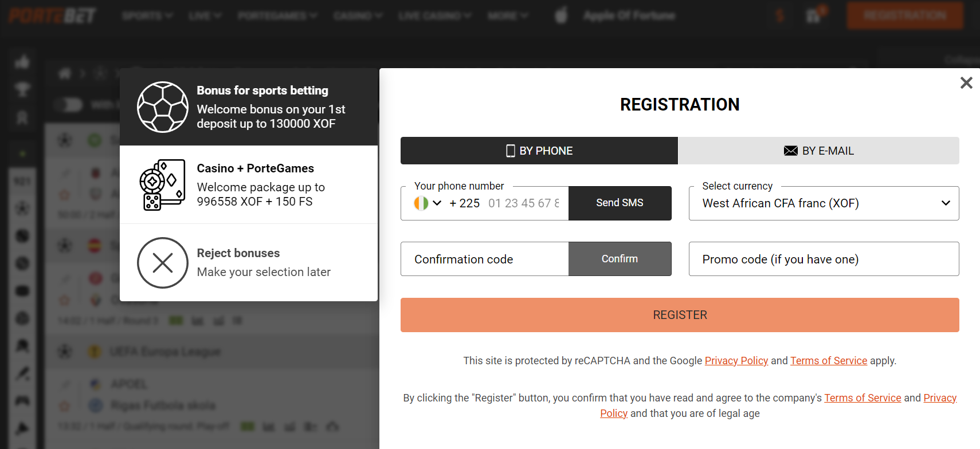Click the Apple Of Fortune game icon
Image resolution: width=980 pixels, height=449 pixels.
click(560, 15)
